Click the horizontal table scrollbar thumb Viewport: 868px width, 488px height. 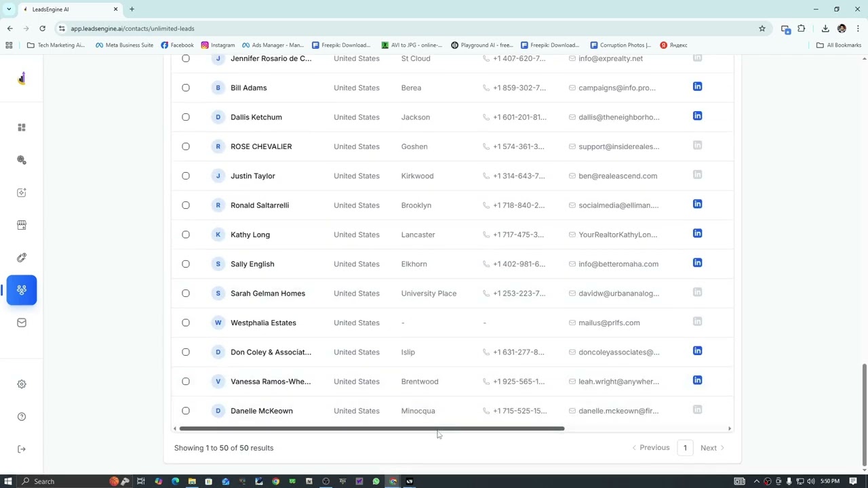[372, 428]
